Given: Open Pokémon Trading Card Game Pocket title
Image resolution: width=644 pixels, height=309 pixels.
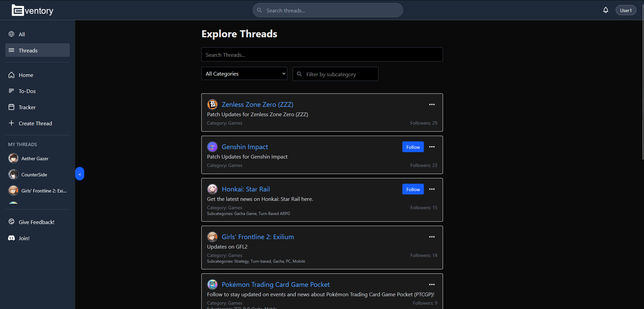Looking at the screenshot, I should click(276, 284).
